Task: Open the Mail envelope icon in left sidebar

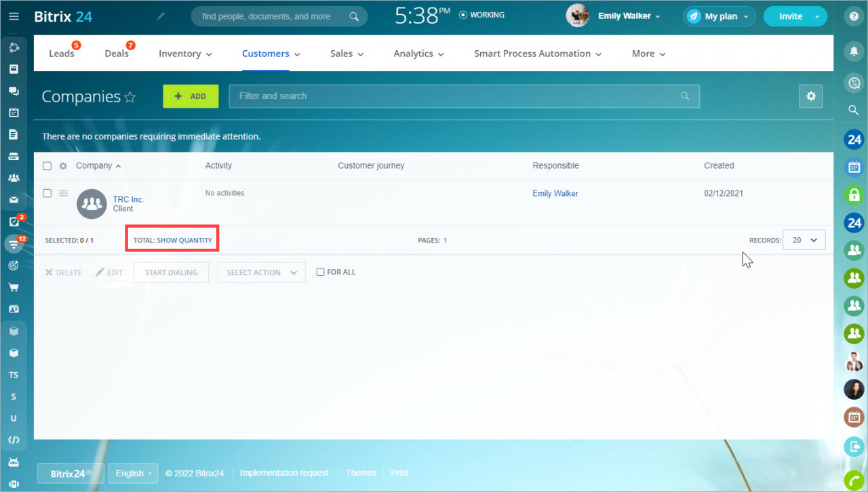Action: [14, 200]
